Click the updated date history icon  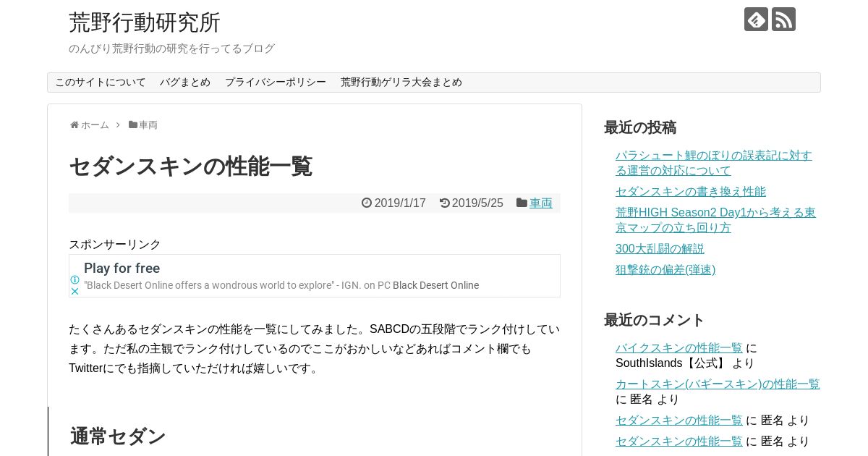pyautogui.click(x=444, y=203)
